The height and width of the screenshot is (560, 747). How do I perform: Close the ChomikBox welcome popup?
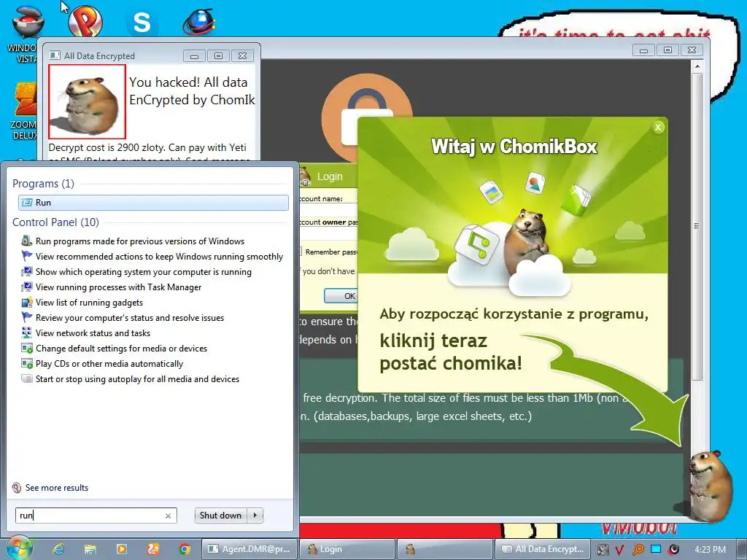pyautogui.click(x=658, y=127)
